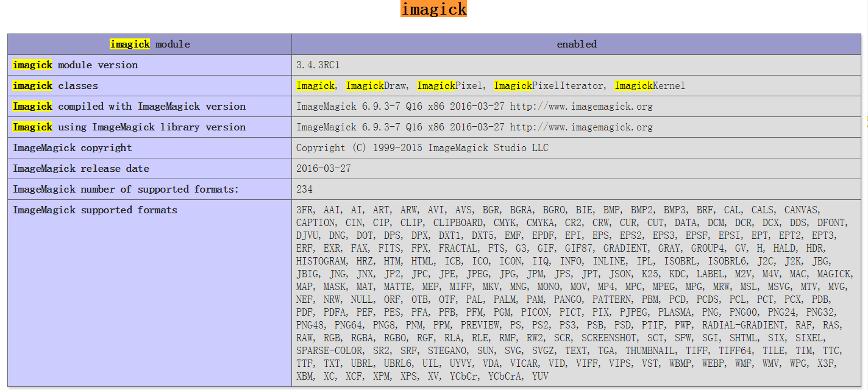This screenshot has height=390, width=868.
Task: Click the THUMBNAIL format entry
Action: 650,351
